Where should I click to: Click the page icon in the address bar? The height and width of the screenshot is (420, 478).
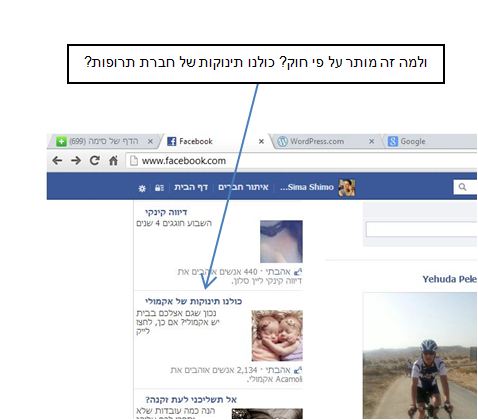[x=134, y=161]
